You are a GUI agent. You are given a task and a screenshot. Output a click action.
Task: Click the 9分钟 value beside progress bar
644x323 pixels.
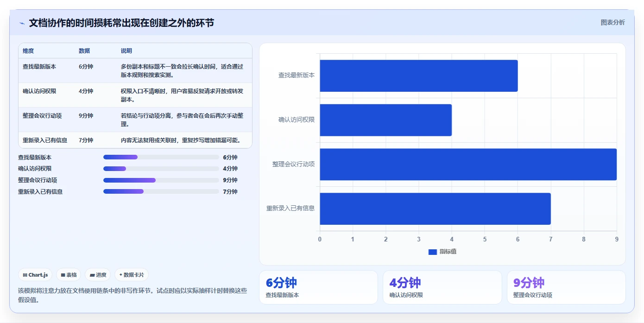pyautogui.click(x=230, y=180)
